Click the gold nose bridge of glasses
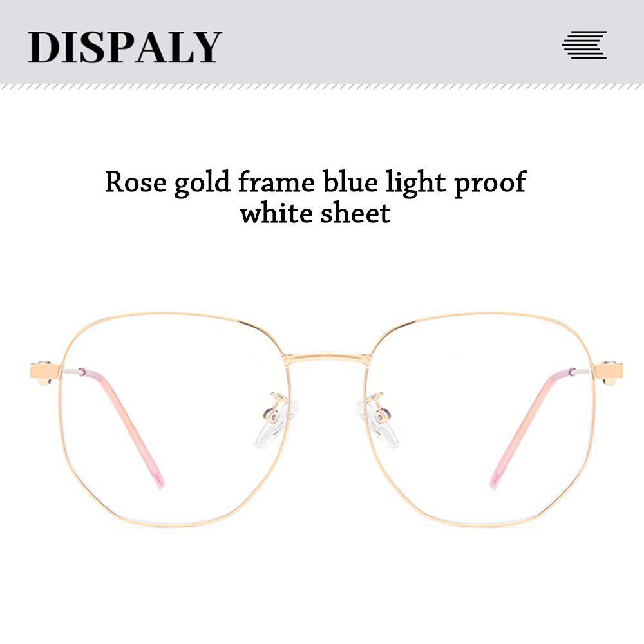 (327, 358)
